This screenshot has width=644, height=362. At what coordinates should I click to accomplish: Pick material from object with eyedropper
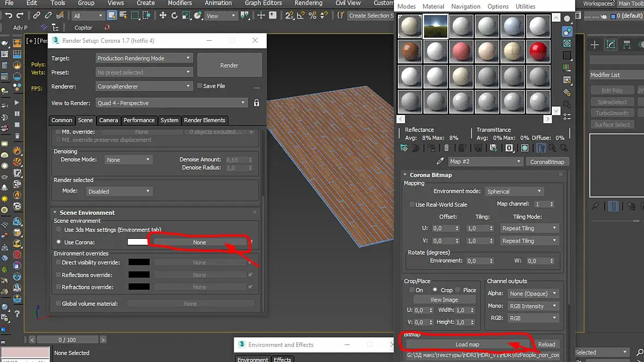[x=440, y=162]
